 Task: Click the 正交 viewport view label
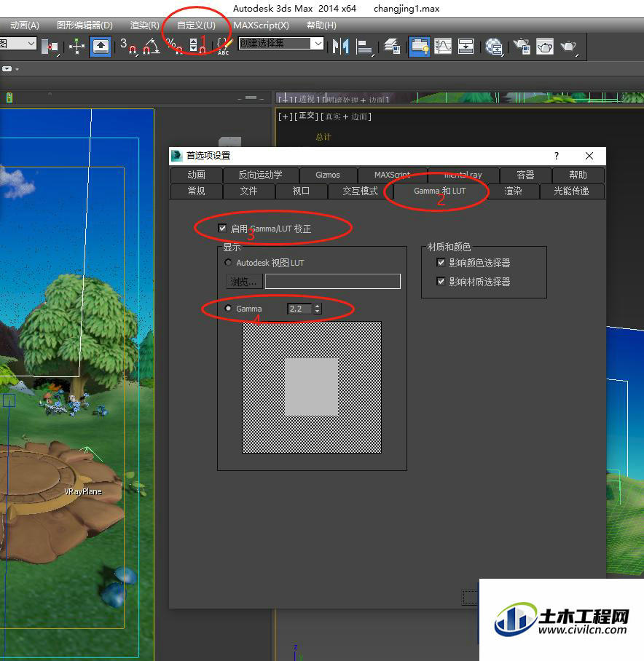click(x=307, y=116)
